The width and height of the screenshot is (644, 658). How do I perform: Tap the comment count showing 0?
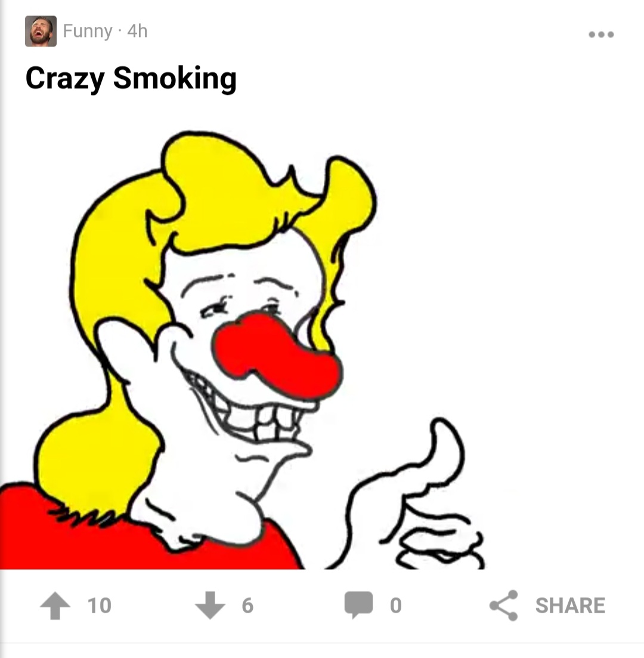pos(395,606)
